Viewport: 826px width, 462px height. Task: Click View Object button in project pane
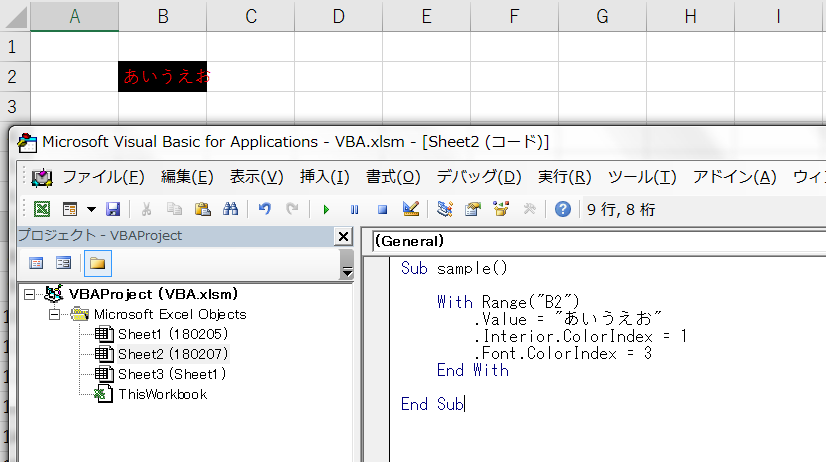[63, 263]
